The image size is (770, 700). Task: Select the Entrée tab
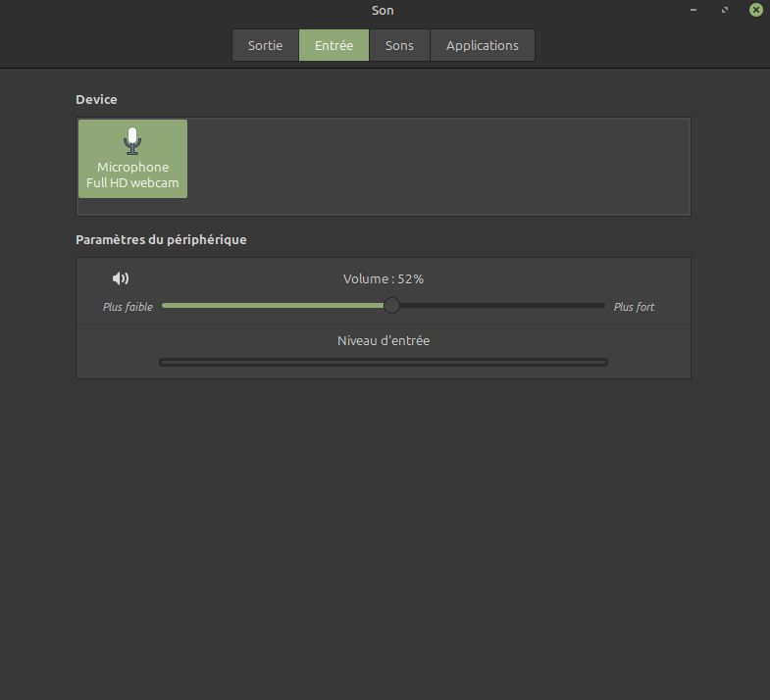click(x=334, y=46)
